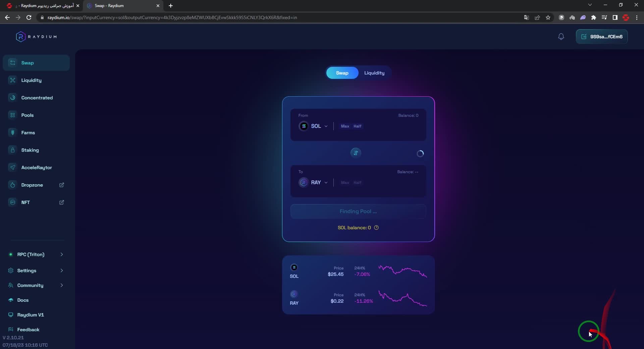Click the From amount input field
Screen dimensions: 644x349
click(392, 126)
